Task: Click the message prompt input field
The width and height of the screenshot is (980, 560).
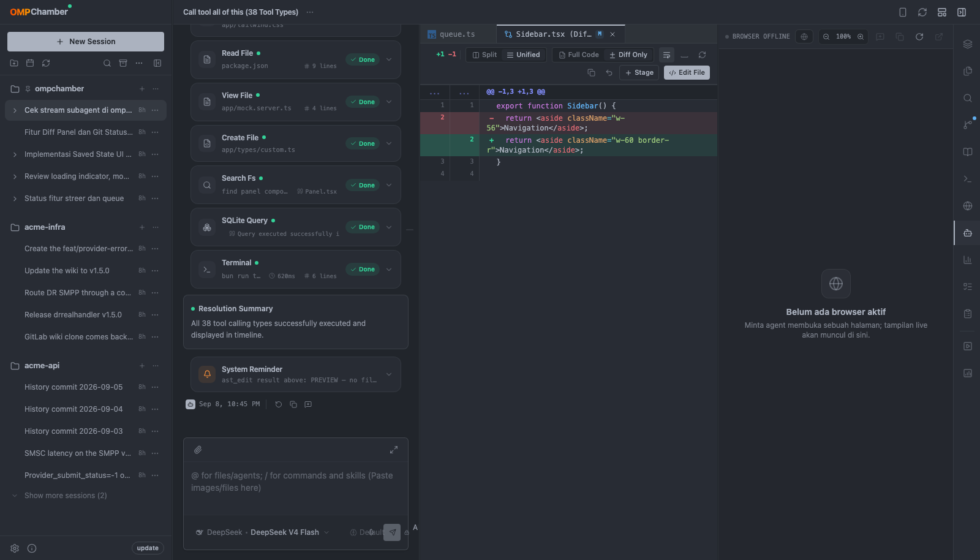Action: (296, 482)
